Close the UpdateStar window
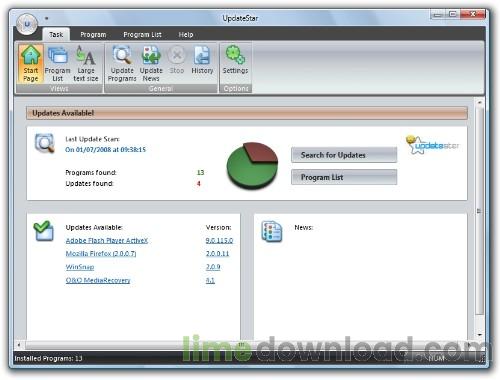500x380 pixels. coord(473,14)
